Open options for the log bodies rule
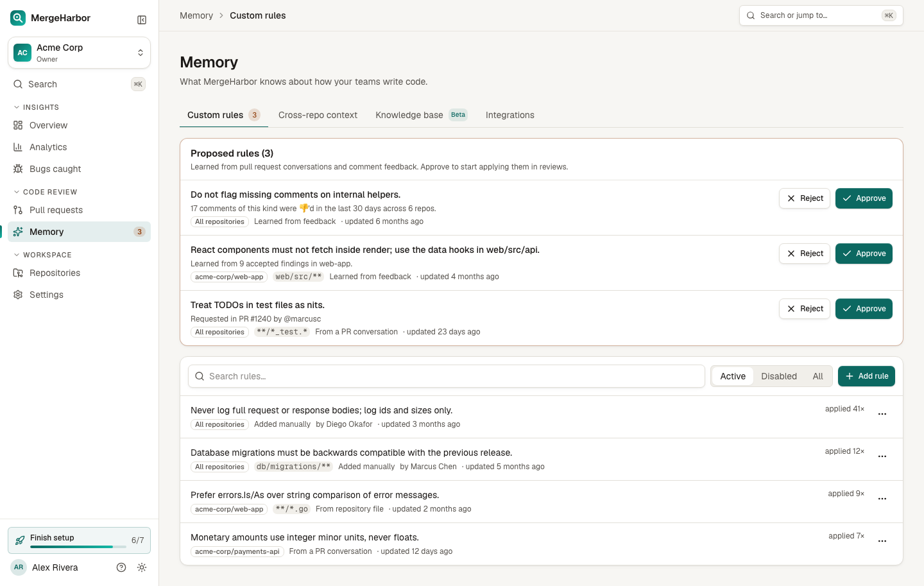Image resolution: width=924 pixels, height=586 pixels. click(x=882, y=414)
